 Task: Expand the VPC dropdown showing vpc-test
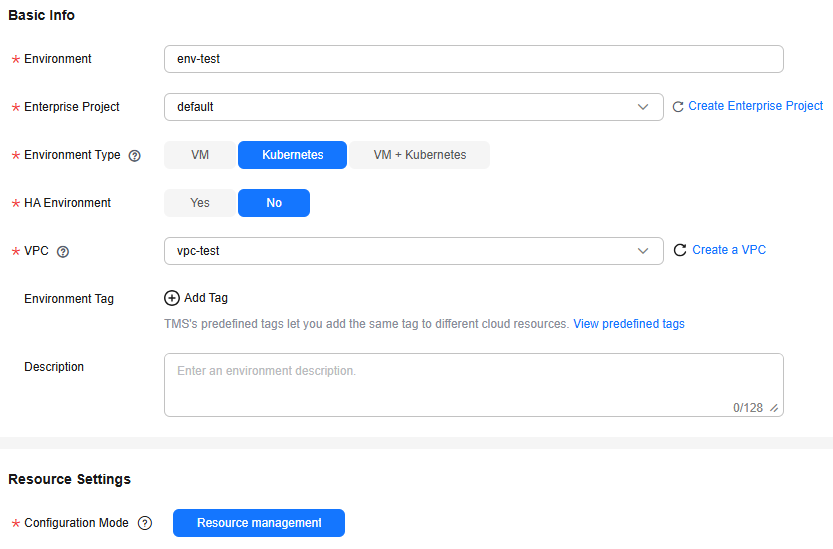(x=414, y=251)
